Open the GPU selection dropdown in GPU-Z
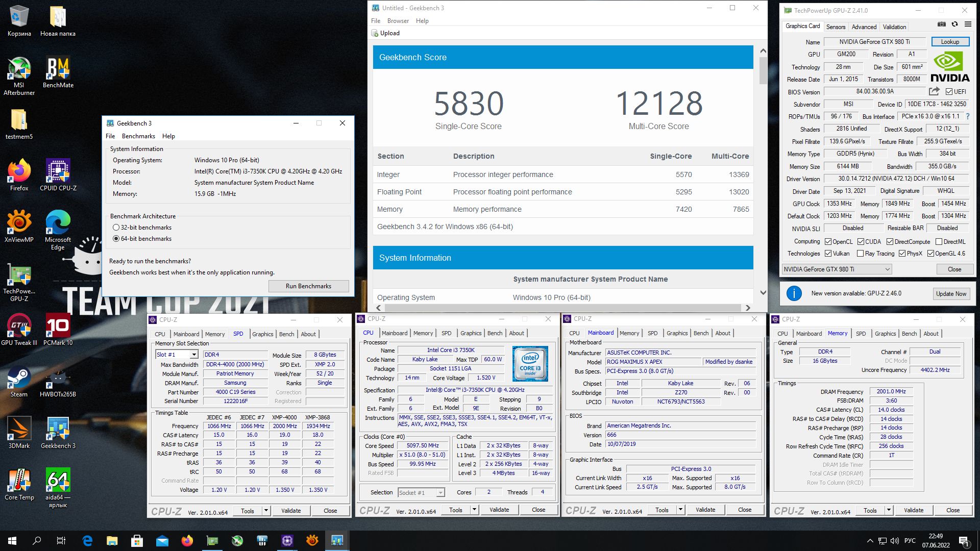The image size is (980, 551). point(837,269)
